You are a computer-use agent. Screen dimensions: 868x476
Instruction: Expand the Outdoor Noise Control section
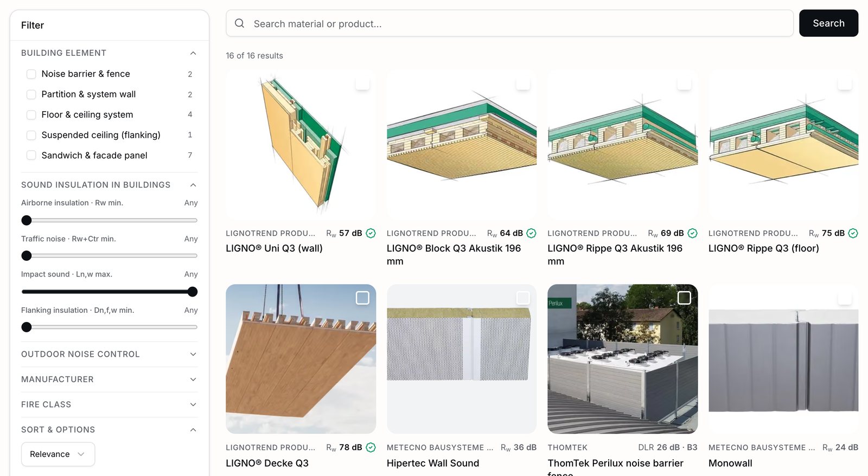pos(193,354)
